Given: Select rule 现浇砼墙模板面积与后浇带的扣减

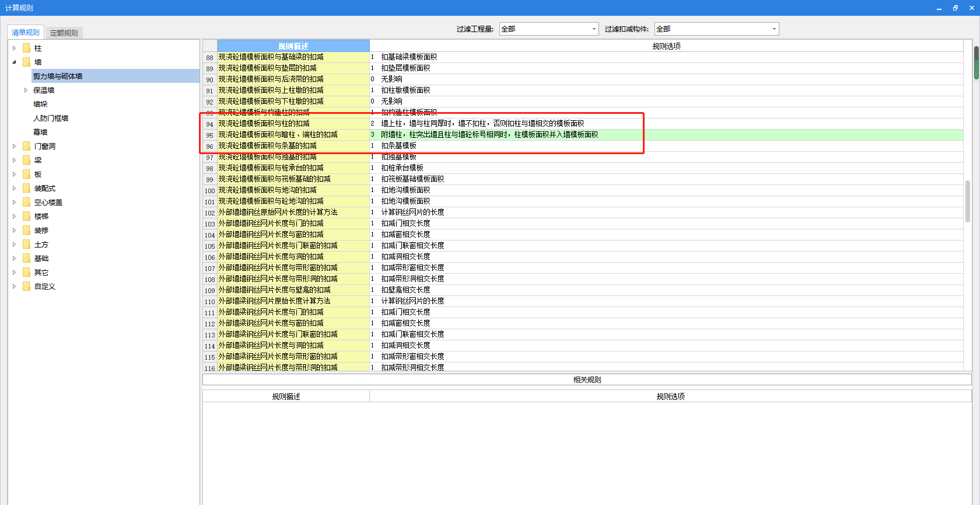Looking at the screenshot, I should (293, 79).
